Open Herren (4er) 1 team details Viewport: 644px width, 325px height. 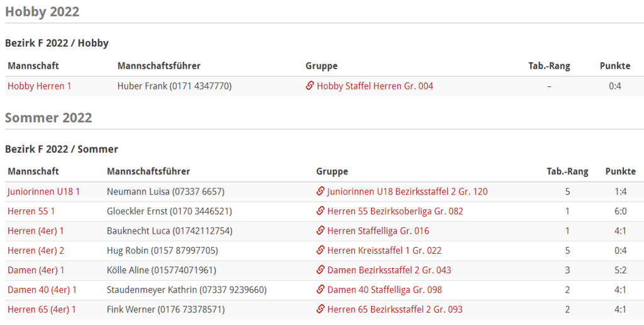(36, 231)
